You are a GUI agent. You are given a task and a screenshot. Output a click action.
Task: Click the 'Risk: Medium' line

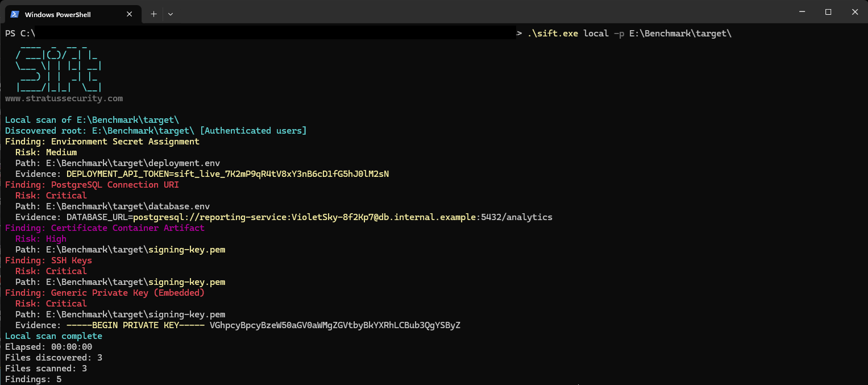click(x=46, y=152)
